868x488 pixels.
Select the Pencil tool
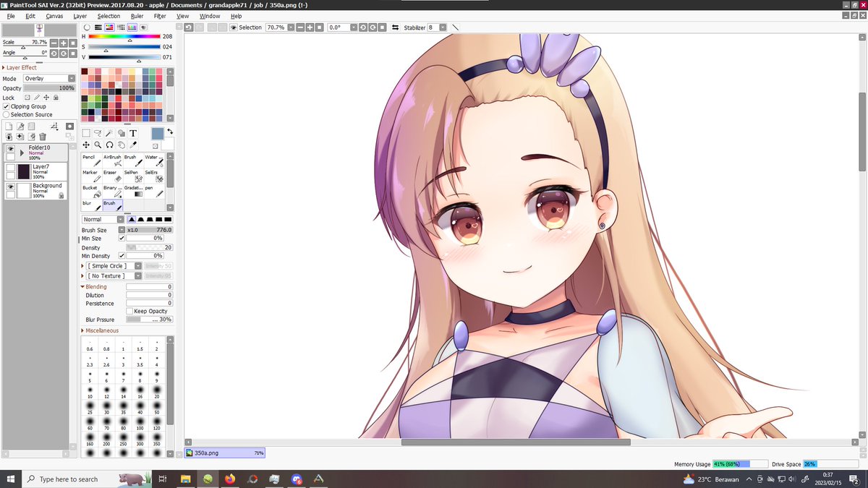tap(91, 160)
